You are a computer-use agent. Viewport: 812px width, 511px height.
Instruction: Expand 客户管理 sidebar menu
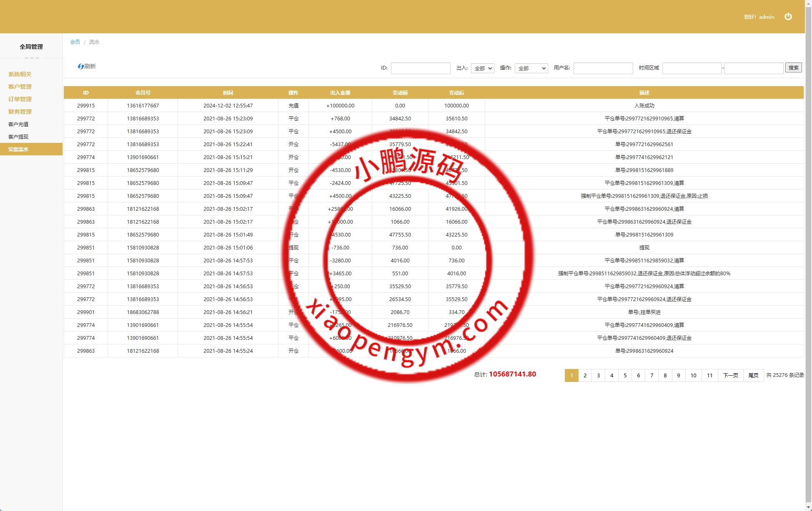click(x=20, y=87)
